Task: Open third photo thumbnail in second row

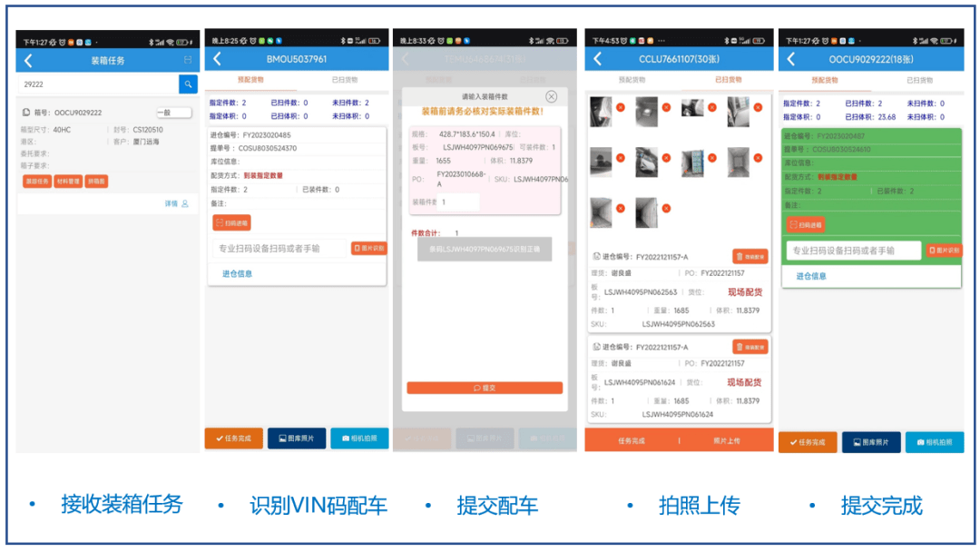Action: pyautogui.click(x=692, y=162)
